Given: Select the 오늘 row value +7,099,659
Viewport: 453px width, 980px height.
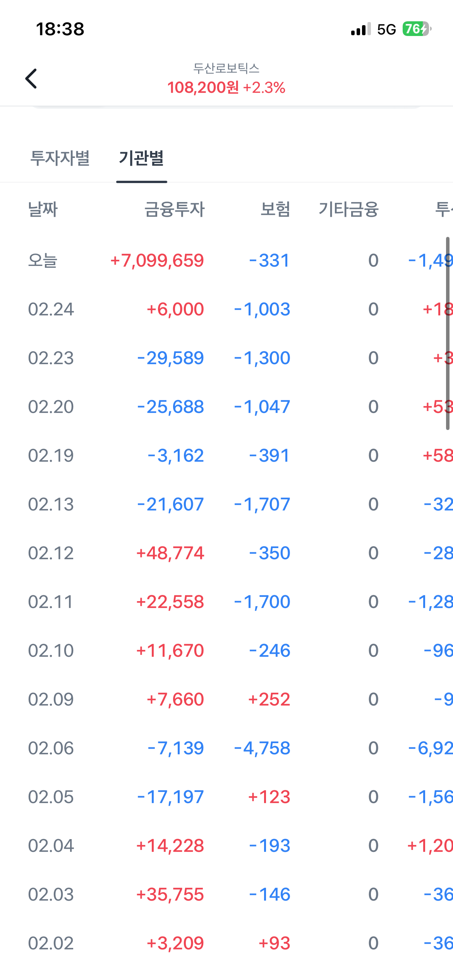Looking at the screenshot, I should [157, 260].
